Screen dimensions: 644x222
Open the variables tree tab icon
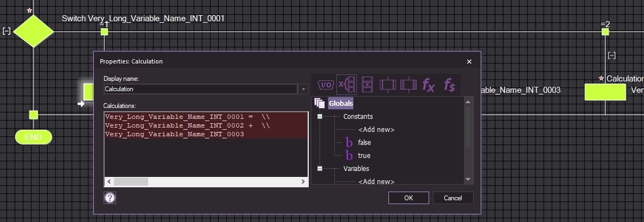[x=347, y=85]
